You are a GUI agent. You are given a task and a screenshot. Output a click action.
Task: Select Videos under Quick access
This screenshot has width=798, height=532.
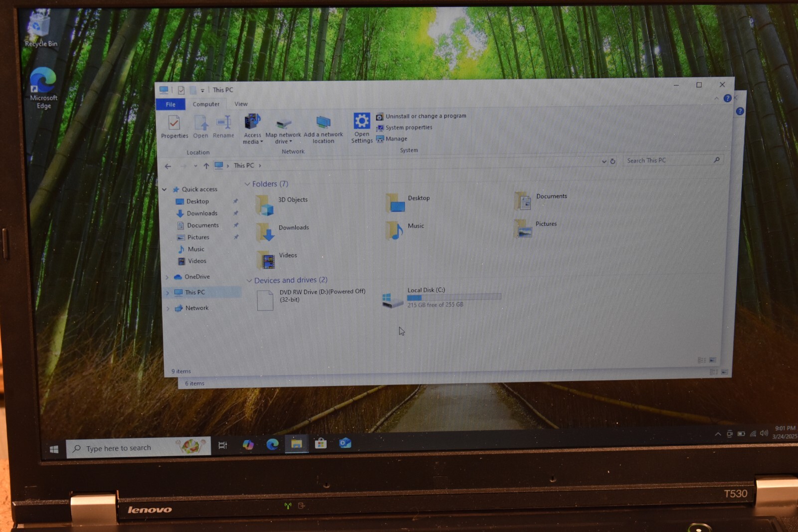click(197, 261)
